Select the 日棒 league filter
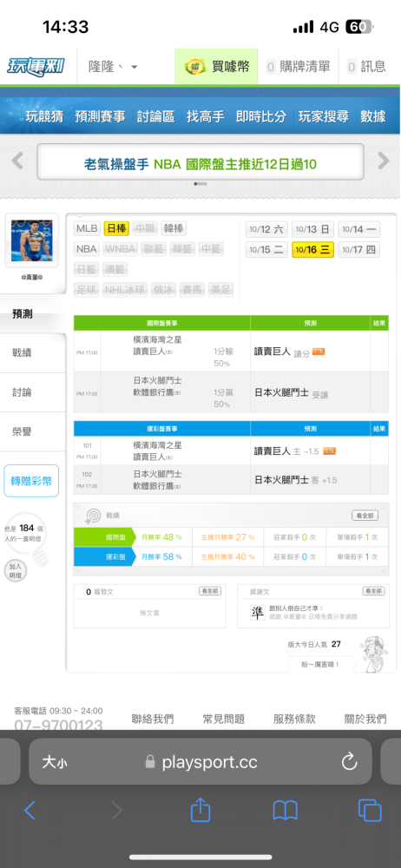The image size is (401, 868). click(116, 228)
